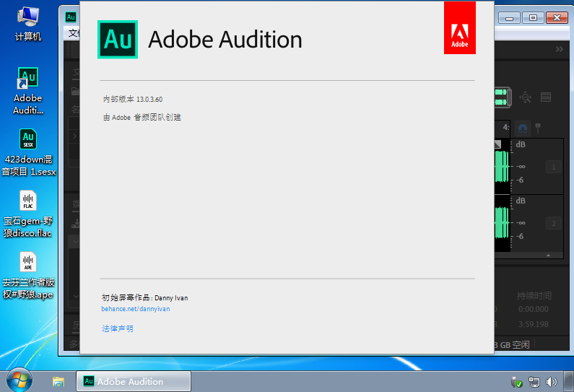Select the 野狼.ape file icon on desktop

click(28, 275)
